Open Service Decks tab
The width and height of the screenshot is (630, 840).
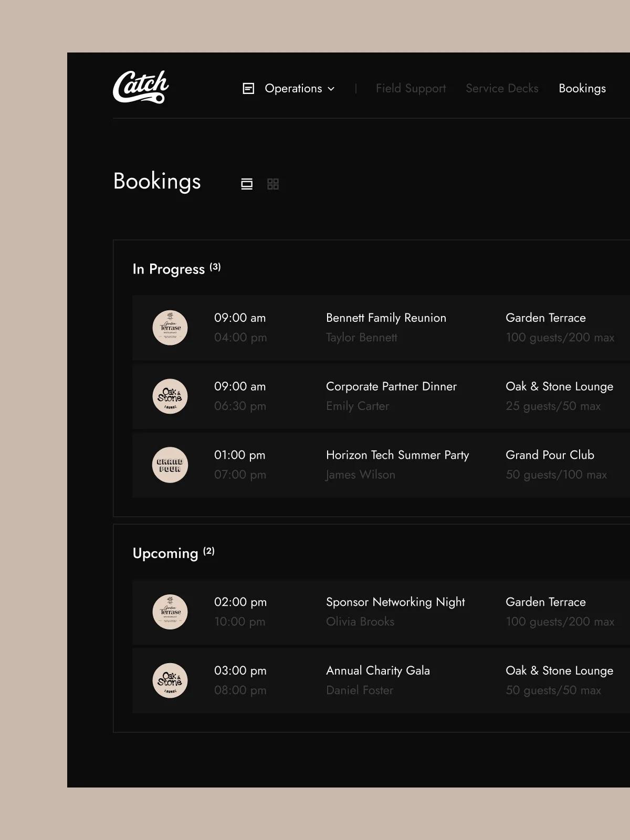502,88
